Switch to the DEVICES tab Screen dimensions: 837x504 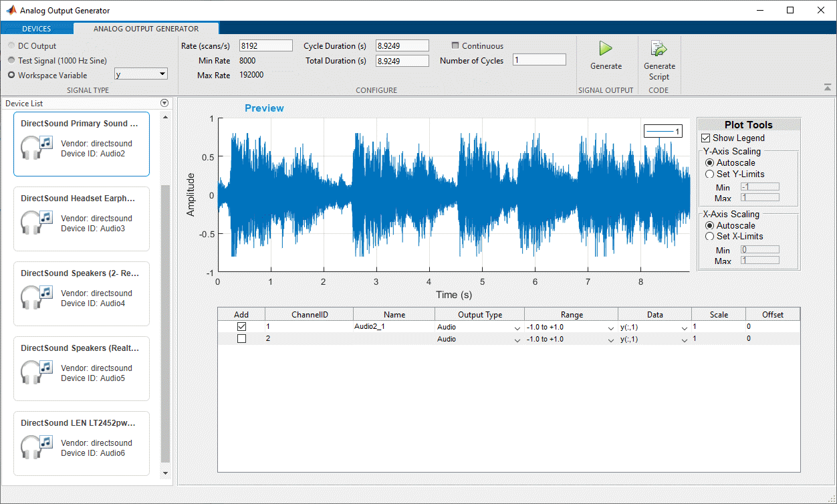(37, 29)
